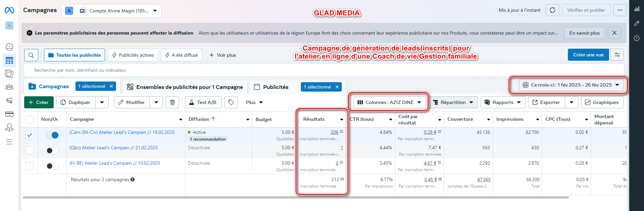This screenshot has height=211, width=644.
Task: Open the account avatar in left sidebar
Action: coord(9,25)
